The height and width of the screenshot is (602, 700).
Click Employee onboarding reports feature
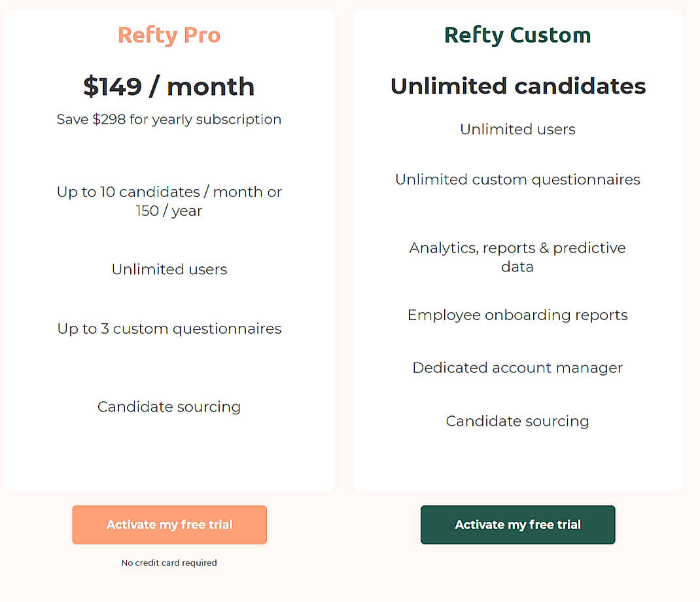517,315
